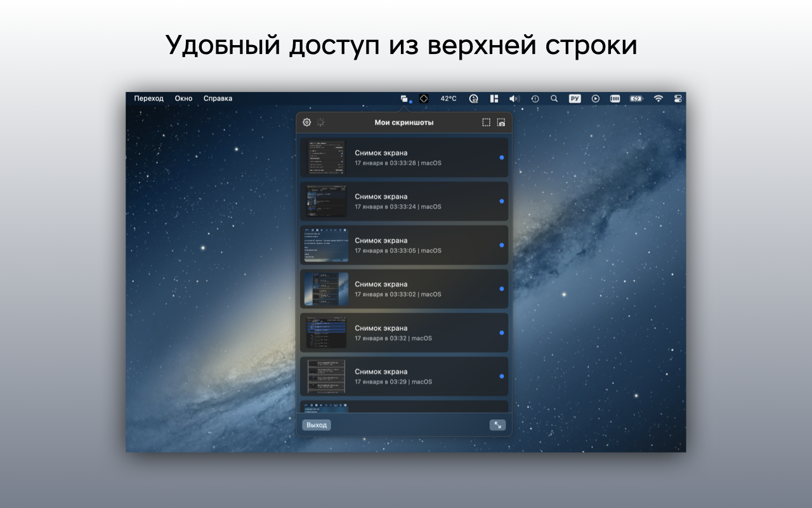Viewport: 812px width, 508px height.
Task: Click the expand window arrows button
Action: (497, 425)
